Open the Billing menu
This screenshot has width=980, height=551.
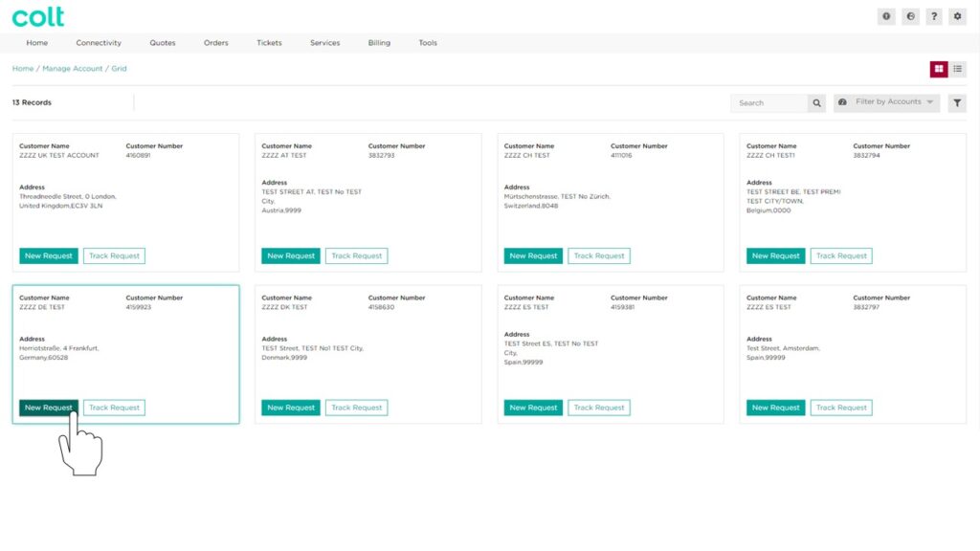[x=379, y=43]
